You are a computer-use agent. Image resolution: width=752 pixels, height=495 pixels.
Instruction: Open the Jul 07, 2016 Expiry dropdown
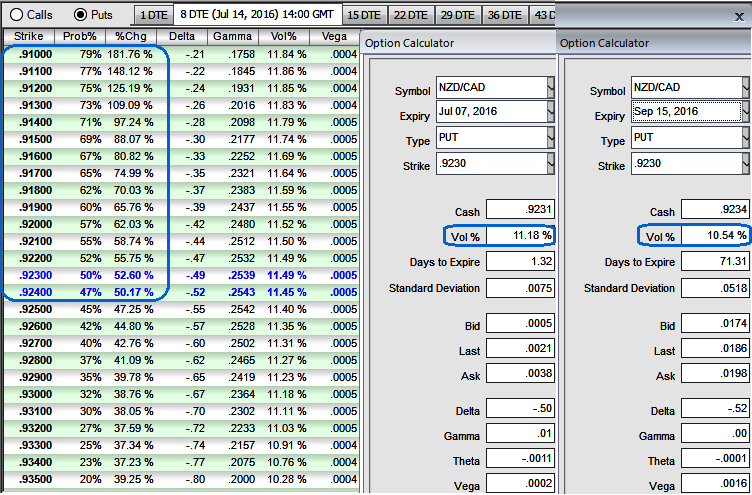(551, 113)
